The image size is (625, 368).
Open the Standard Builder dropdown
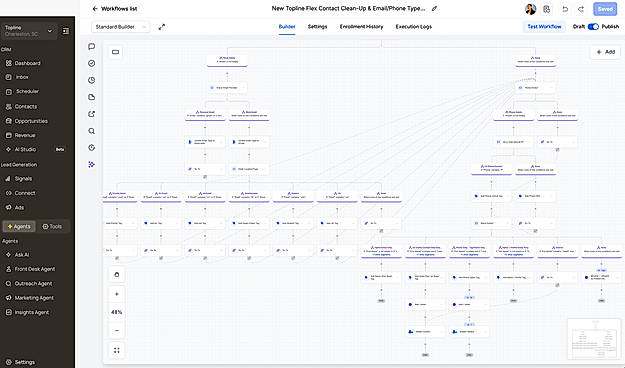point(121,27)
